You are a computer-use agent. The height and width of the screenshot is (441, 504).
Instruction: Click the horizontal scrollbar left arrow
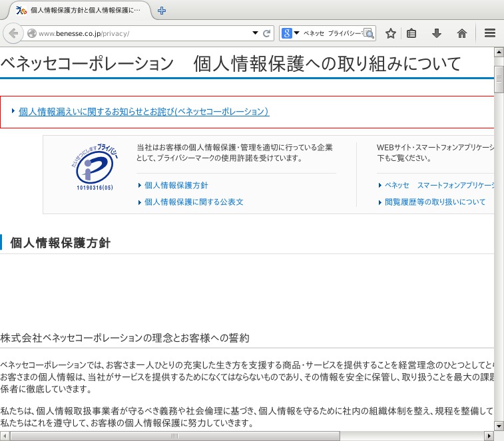[5, 436]
